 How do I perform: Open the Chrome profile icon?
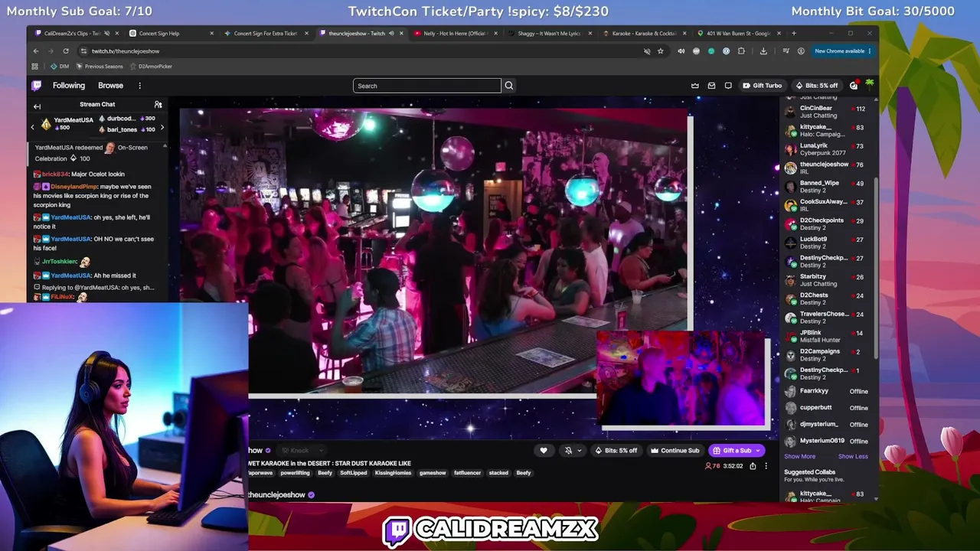click(x=801, y=51)
